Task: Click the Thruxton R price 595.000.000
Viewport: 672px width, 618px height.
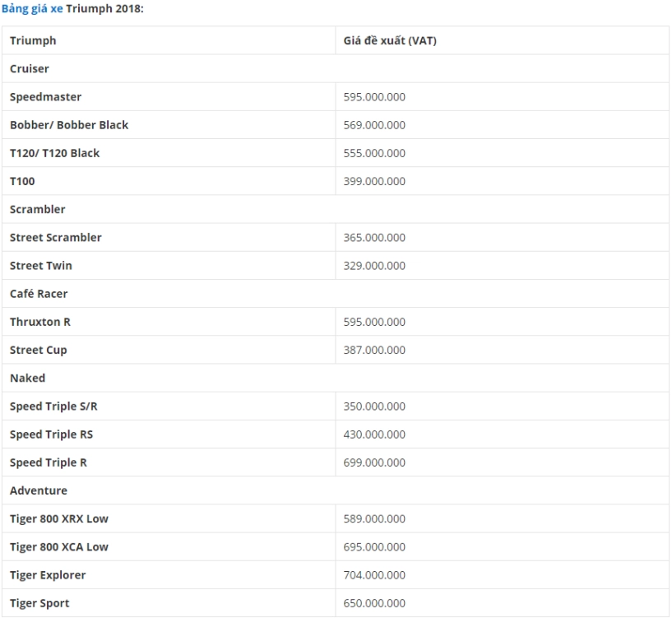Action: [x=374, y=322]
